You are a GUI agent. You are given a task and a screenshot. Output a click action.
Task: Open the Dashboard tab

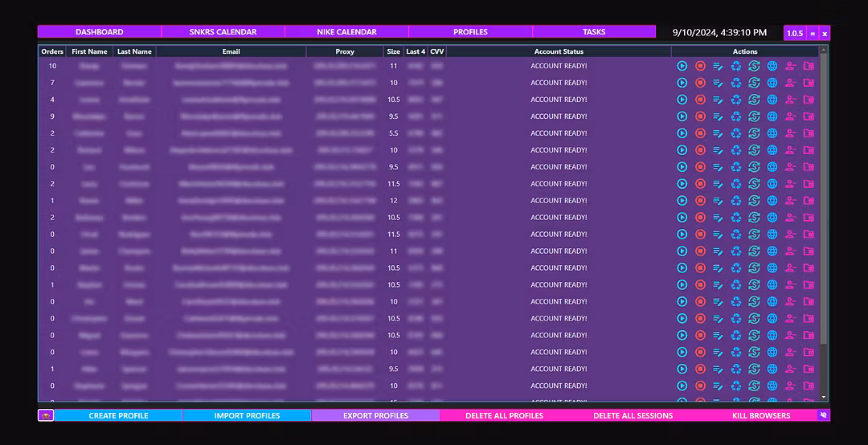(100, 31)
